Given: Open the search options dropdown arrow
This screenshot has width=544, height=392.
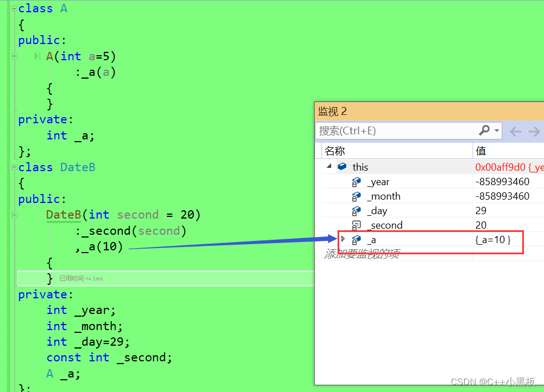Looking at the screenshot, I should (x=497, y=130).
